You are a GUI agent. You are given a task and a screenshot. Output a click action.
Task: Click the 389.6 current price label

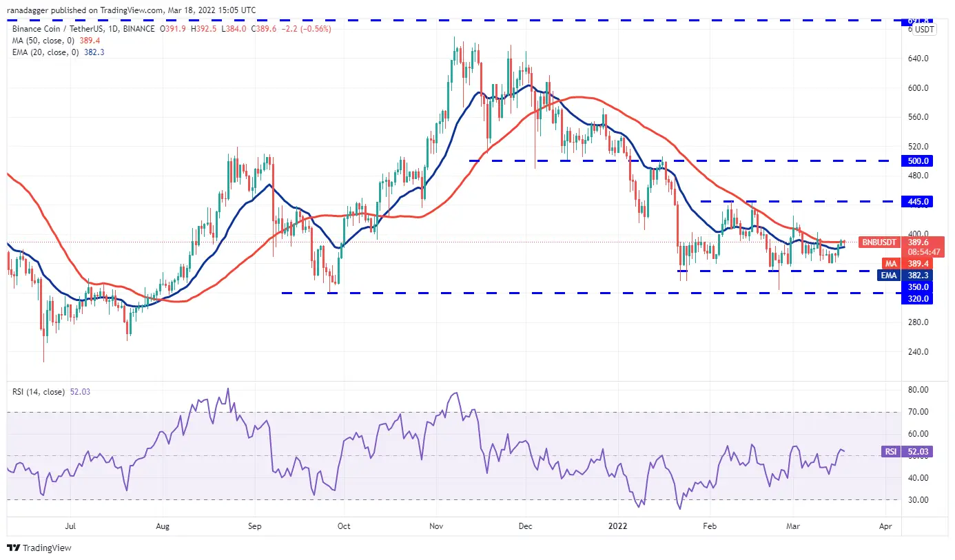[x=919, y=242]
